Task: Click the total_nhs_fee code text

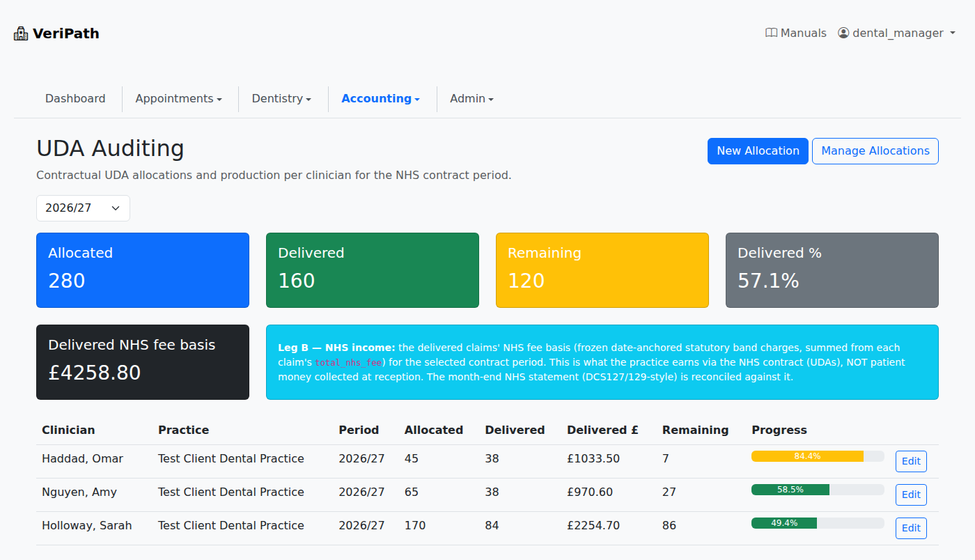Action: pyautogui.click(x=348, y=363)
